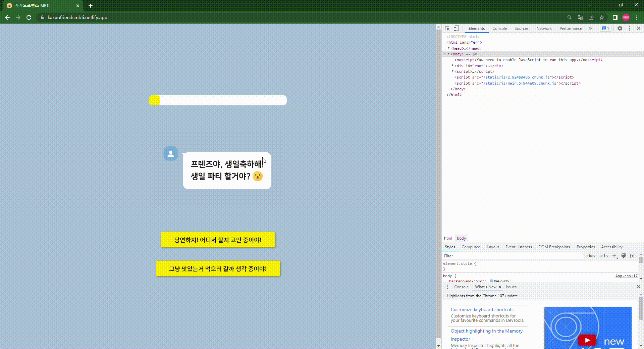
Task: Toggle rendering emulations brush icon
Action: (624, 256)
